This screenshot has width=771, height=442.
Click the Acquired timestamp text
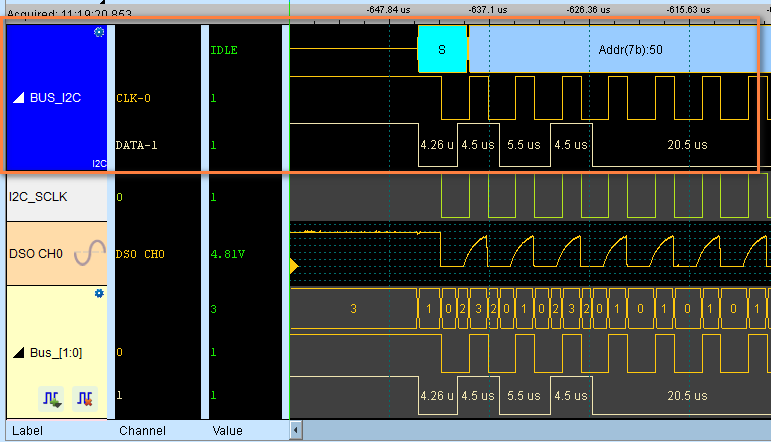point(69,13)
